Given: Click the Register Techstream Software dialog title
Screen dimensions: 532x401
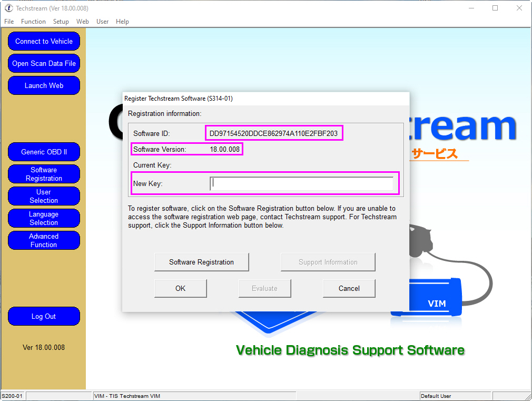Looking at the screenshot, I should pos(179,99).
